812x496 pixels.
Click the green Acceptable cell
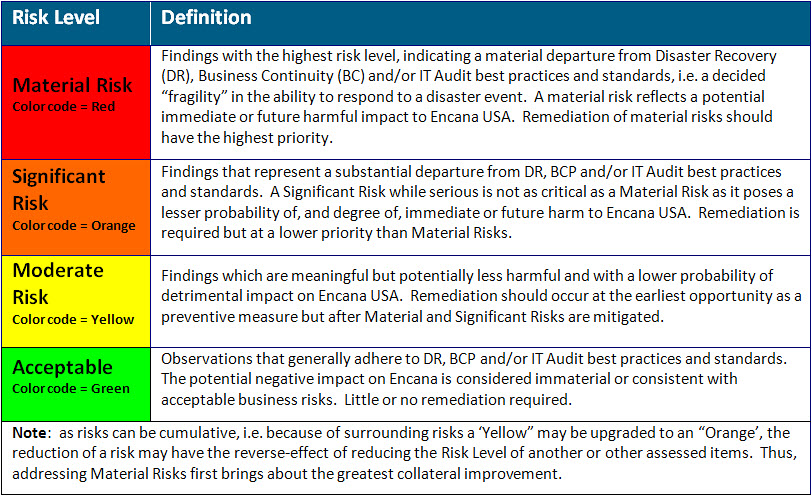(x=76, y=384)
